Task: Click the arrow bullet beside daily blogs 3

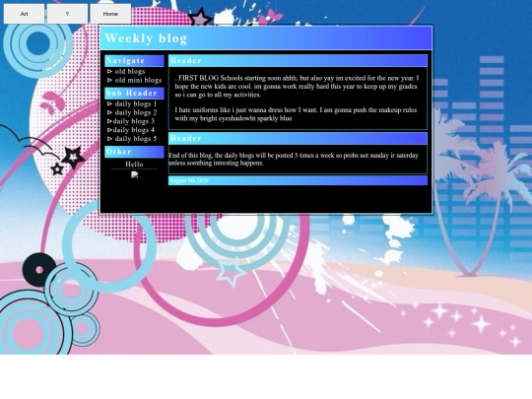Action: [109, 121]
